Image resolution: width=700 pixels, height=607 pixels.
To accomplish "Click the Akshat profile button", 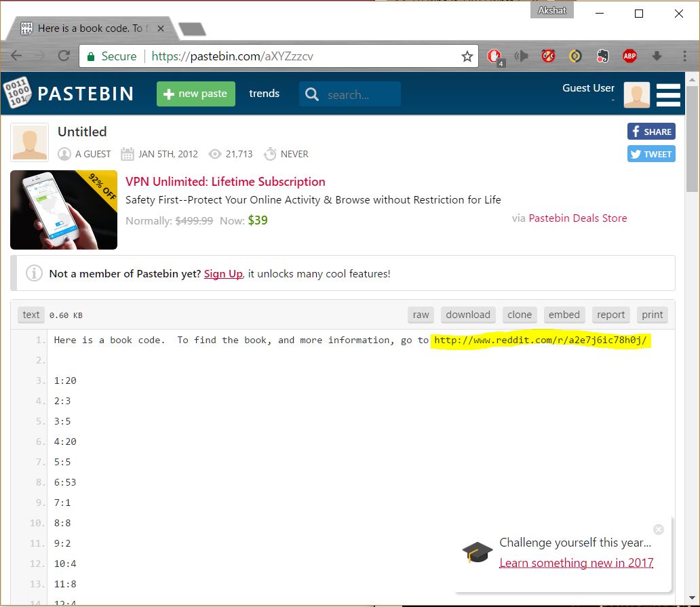I will (551, 10).
